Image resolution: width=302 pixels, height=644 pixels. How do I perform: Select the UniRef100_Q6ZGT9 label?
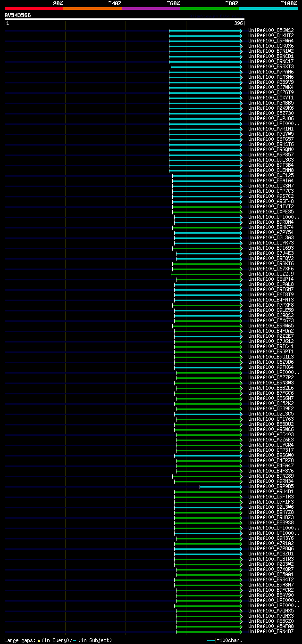tap(271, 92)
